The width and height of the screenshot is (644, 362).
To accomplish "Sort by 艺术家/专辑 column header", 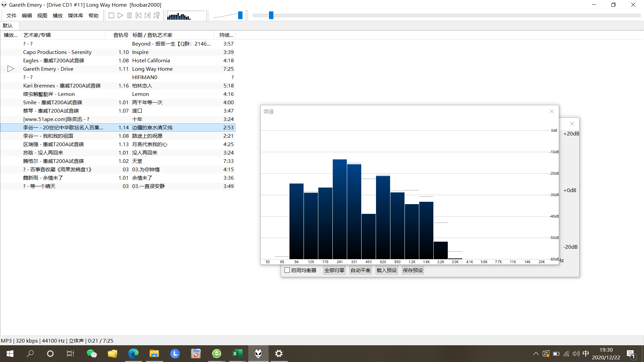I will pyautogui.click(x=63, y=35).
